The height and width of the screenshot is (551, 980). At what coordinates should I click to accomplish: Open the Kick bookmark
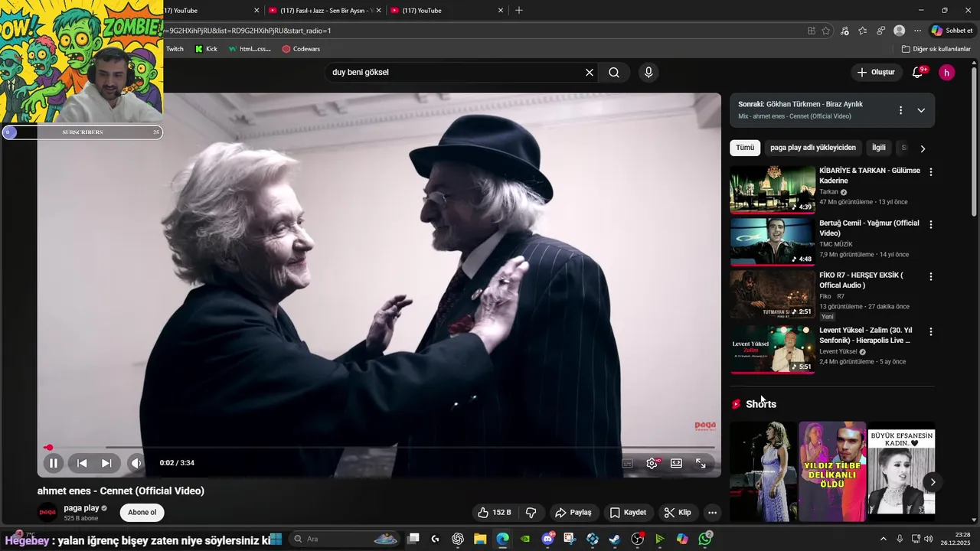(x=206, y=49)
